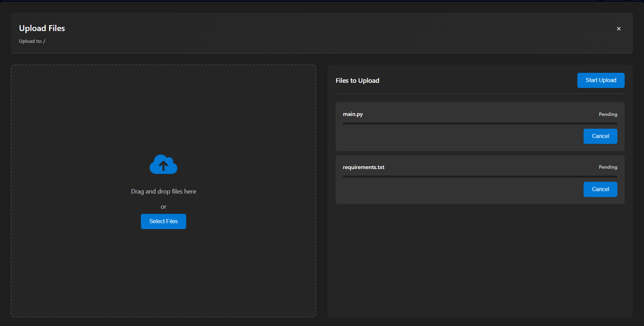
Task: Click the X to close the upload dialog
Action: (618, 29)
